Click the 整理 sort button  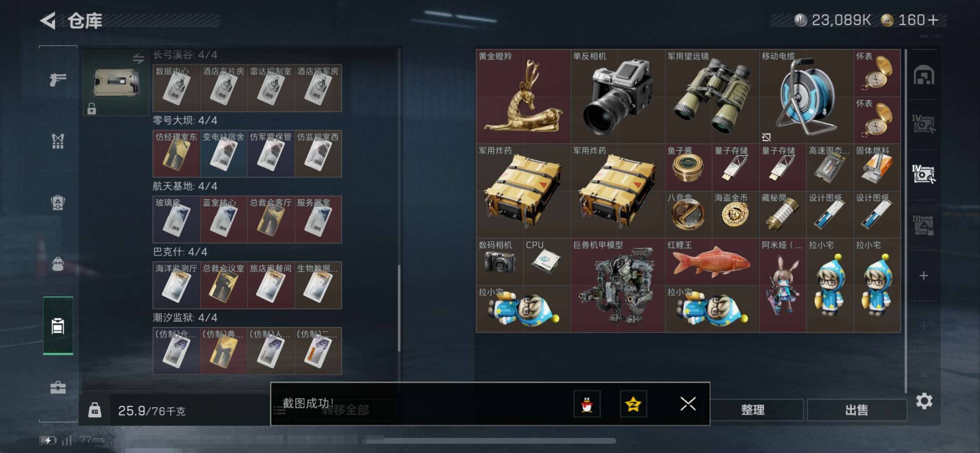click(753, 410)
